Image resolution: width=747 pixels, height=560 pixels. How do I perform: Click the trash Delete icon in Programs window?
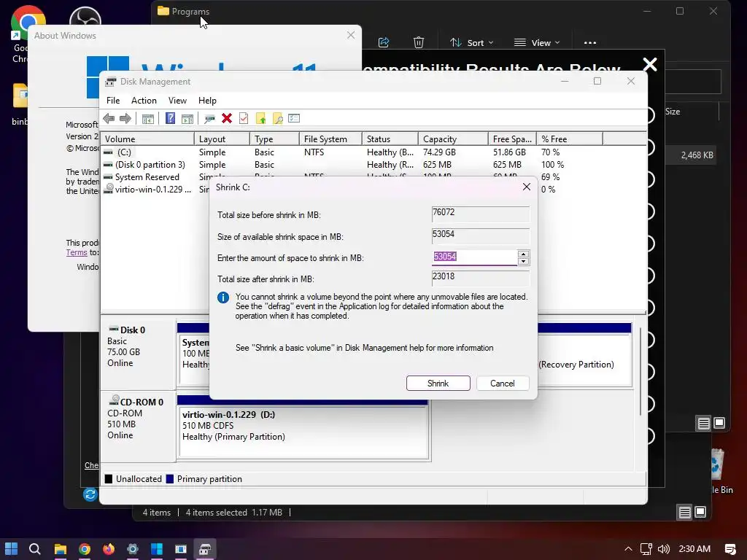pos(418,42)
